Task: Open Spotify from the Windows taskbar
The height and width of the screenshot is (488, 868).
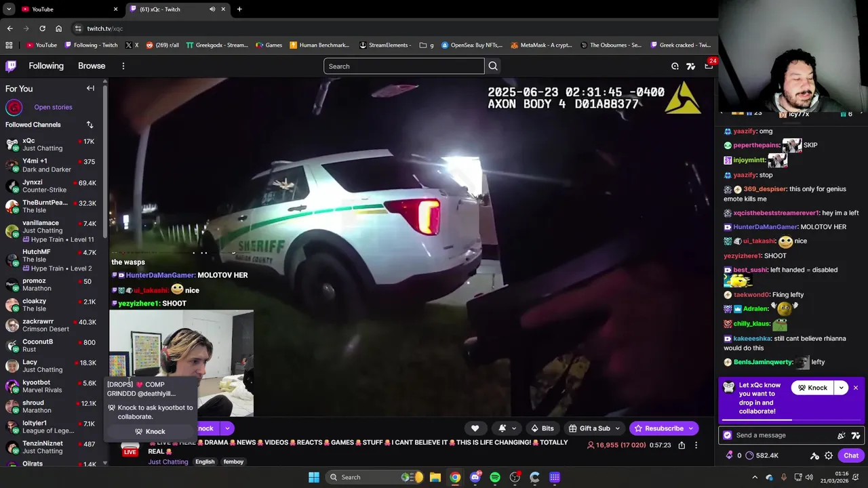Action: point(495,477)
